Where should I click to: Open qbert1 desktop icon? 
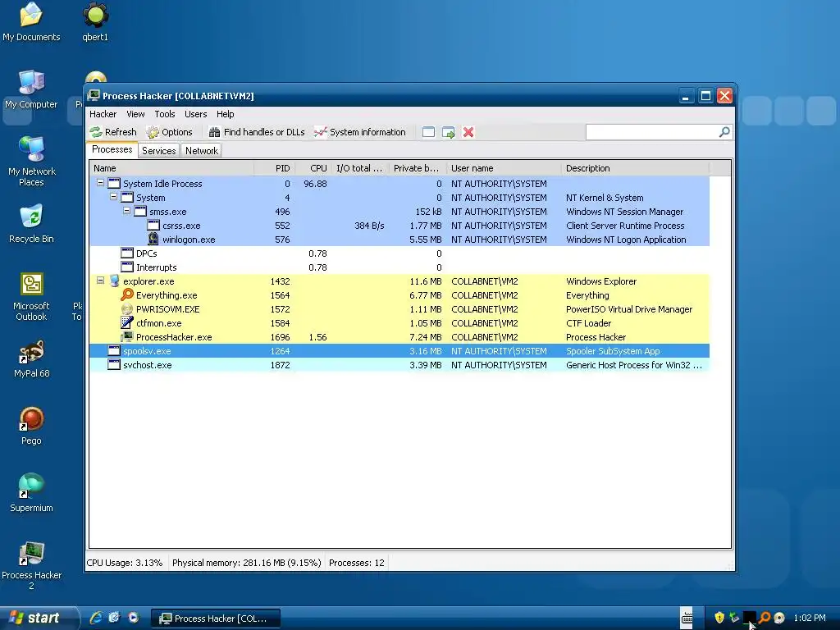[95, 22]
